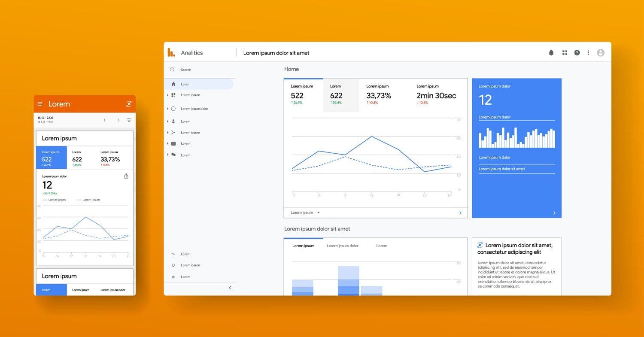Collapse the navigation sidebar using the chevron
644x337 pixels.
tap(230, 288)
